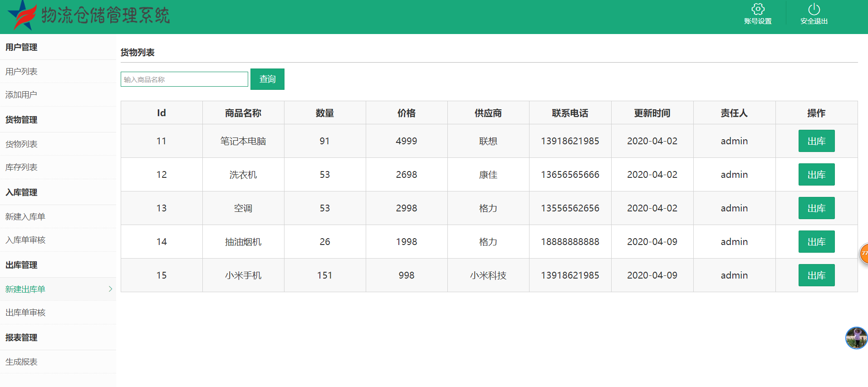Open account settings gear icon

[758, 9]
